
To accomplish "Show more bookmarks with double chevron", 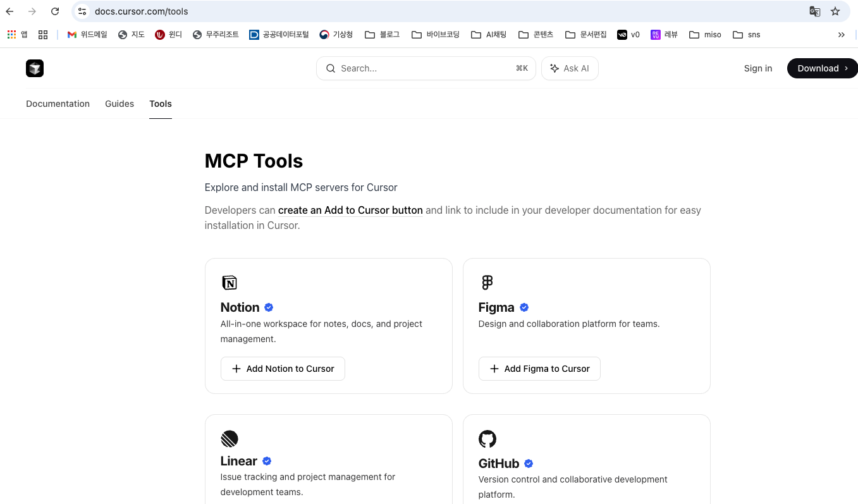I will click(841, 35).
